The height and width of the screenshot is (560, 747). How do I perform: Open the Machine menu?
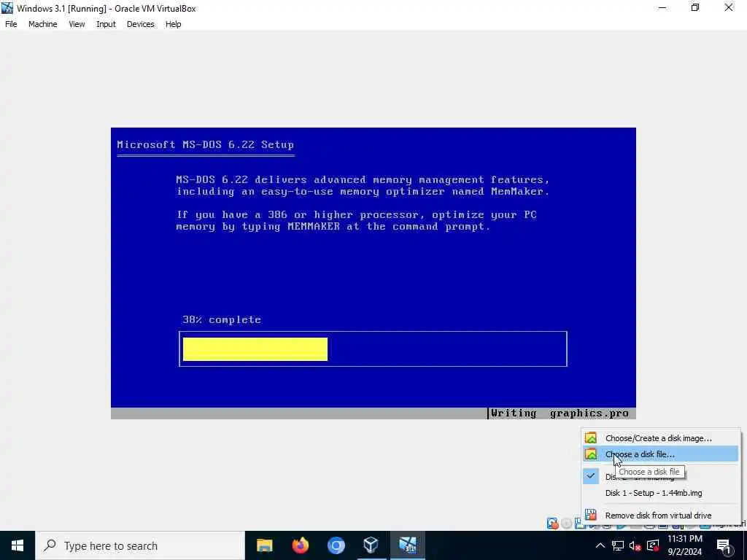(x=43, y=24)
